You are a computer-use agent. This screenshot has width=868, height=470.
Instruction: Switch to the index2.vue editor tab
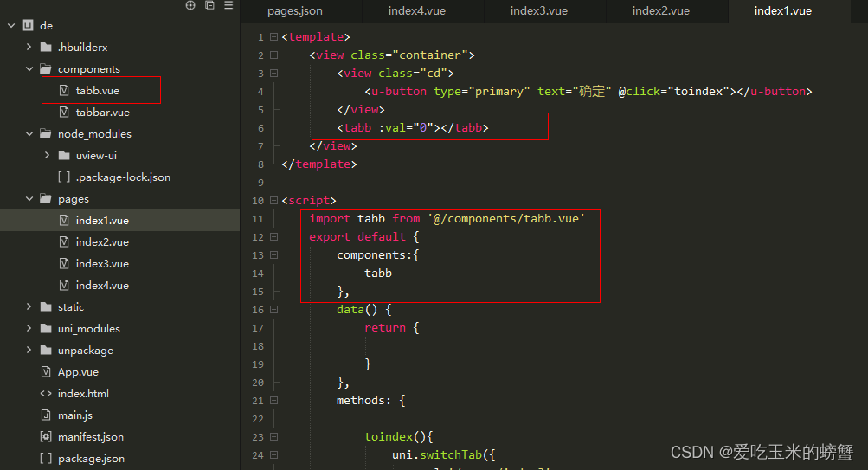(x=661, y=11)
